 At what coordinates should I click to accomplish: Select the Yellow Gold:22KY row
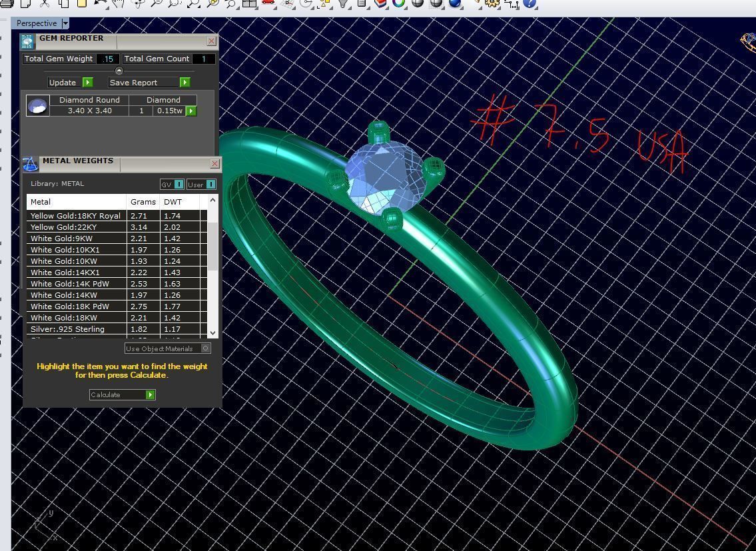click(x=117, y=227)
